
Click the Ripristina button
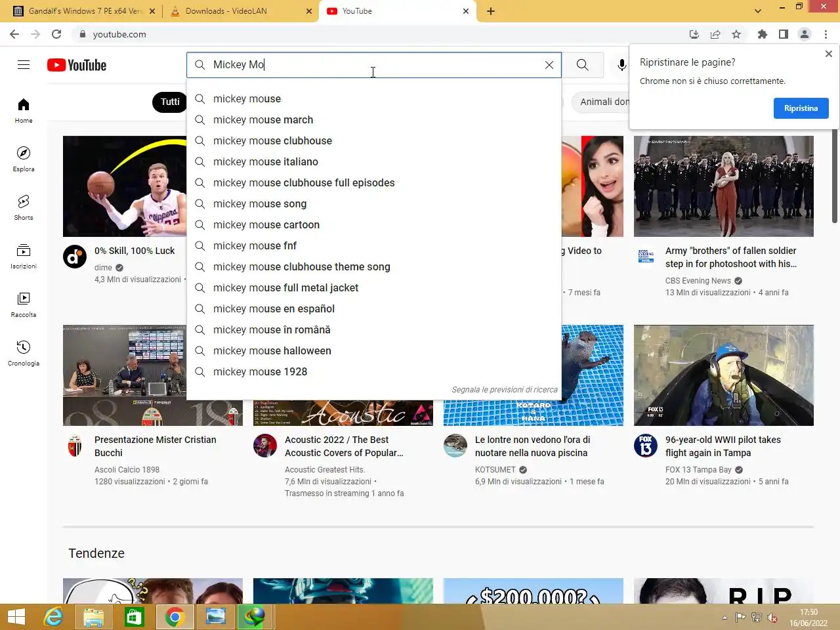pyautogui.click(x=801, y=108)
